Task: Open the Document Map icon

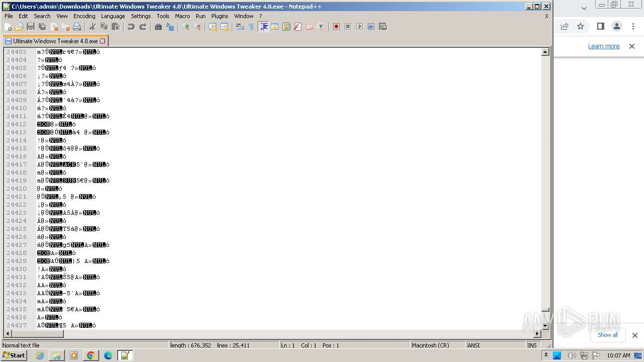Action: pos(286,27)
